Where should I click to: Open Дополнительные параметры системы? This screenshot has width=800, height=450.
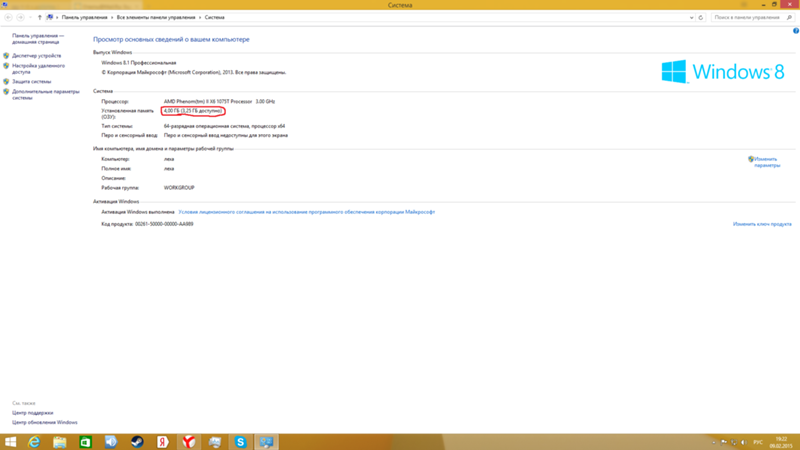point(46,94)
